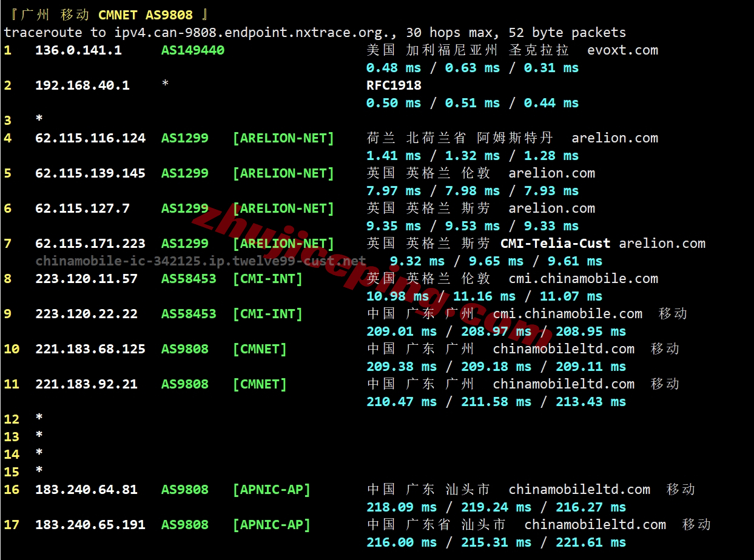Select hop 9 IP 223.120.22.22

click(86, 314)
